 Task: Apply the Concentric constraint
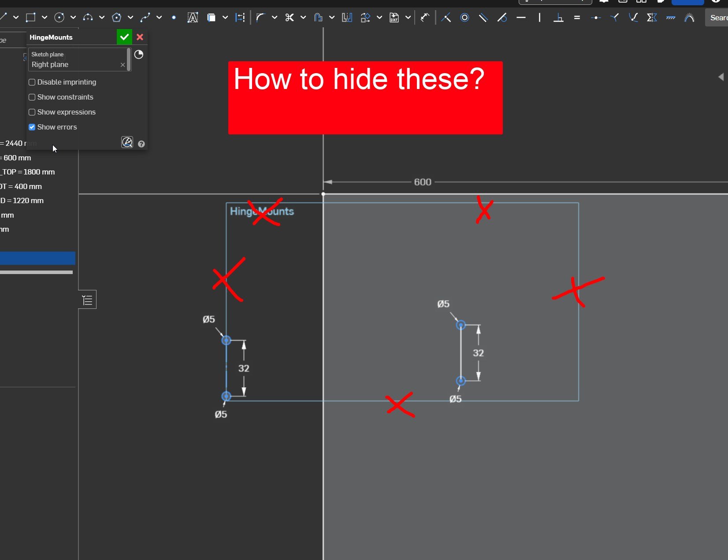point(464,17)
